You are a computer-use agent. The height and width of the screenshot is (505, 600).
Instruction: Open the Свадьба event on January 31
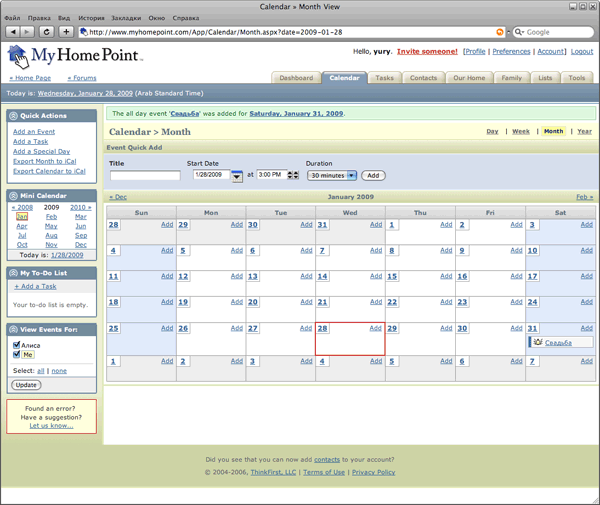558,342
